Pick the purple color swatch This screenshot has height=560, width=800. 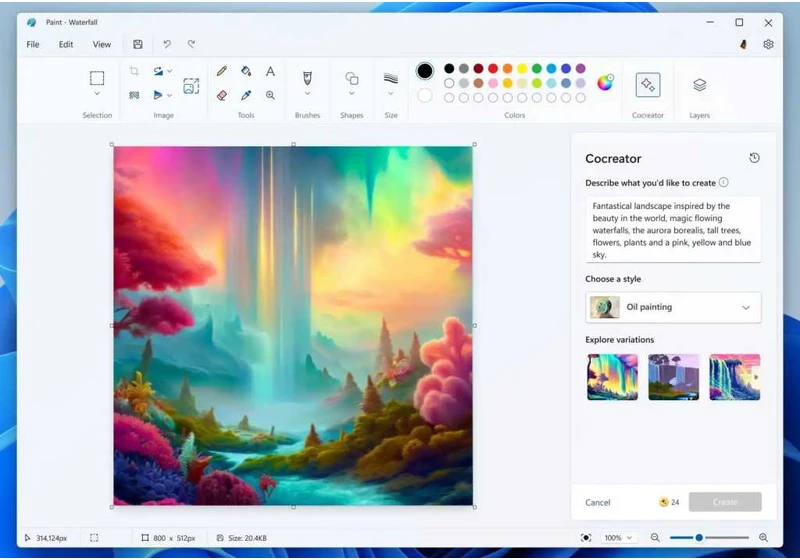[x=581, y=68]
